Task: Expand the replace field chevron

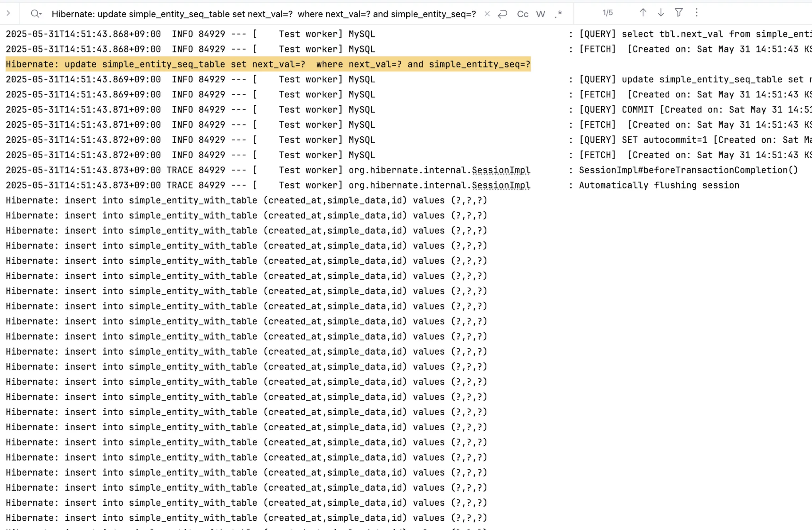Action: [x=9, y=13]
